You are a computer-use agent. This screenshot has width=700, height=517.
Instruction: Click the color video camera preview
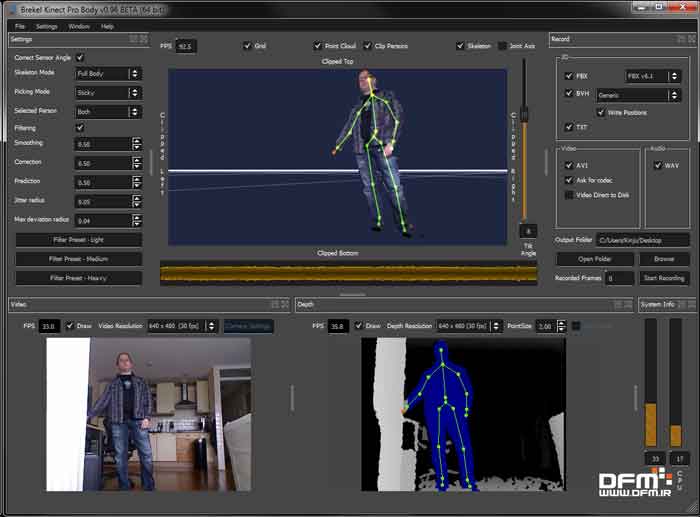pyautogui.click(x=149, y=414)
